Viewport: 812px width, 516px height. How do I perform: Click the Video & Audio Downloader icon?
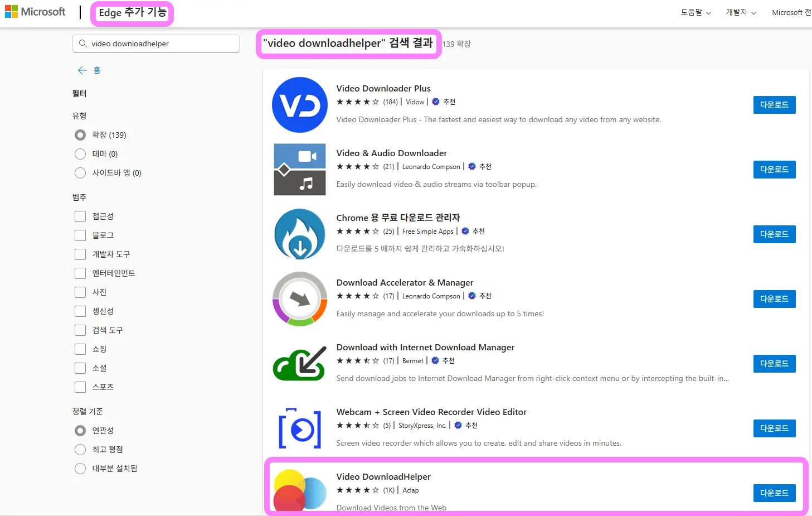(x=300, y=170)
